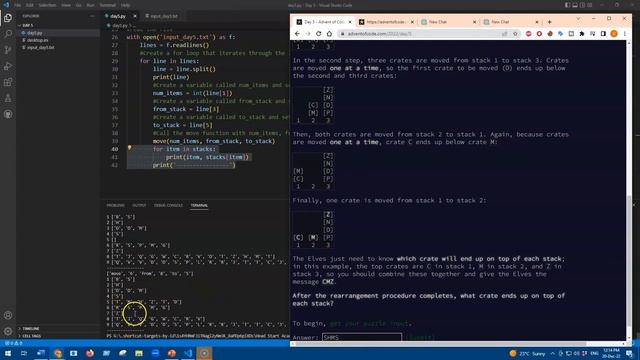Open the File menu in VS Code
The width and height of the screenshot is (640, 360).
(x=18, y=5)
